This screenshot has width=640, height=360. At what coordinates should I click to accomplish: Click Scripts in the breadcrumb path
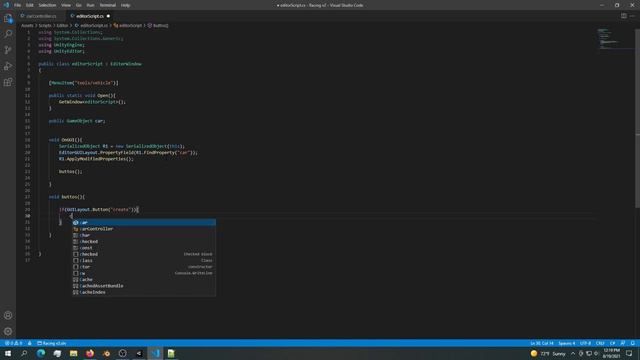45,25
